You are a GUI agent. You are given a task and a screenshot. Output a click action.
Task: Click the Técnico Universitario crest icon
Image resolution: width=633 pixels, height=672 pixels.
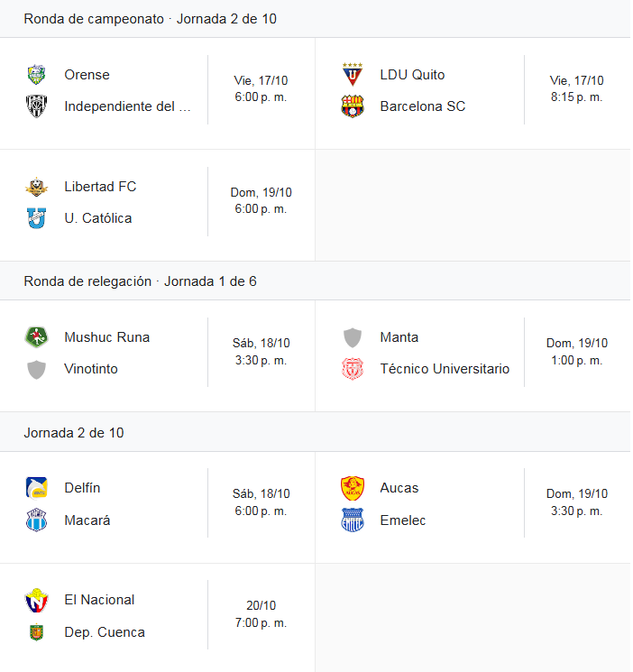pyautogui.click(x=353, y=369)
